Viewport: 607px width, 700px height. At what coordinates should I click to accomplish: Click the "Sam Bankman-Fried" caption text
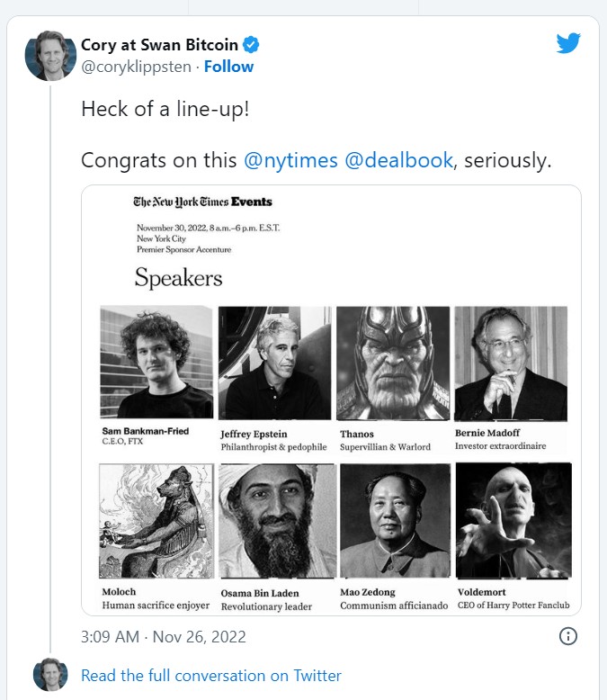[146, 432]
